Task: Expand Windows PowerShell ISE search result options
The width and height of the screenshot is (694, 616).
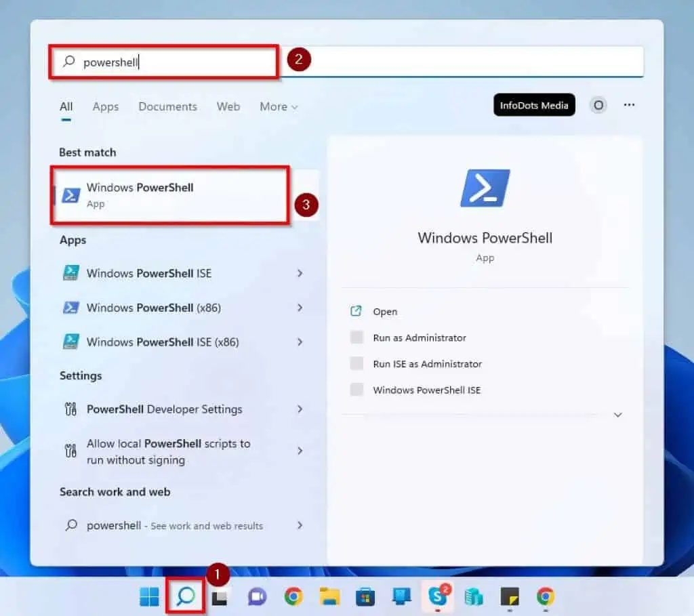Action: [x=300, y=273]
